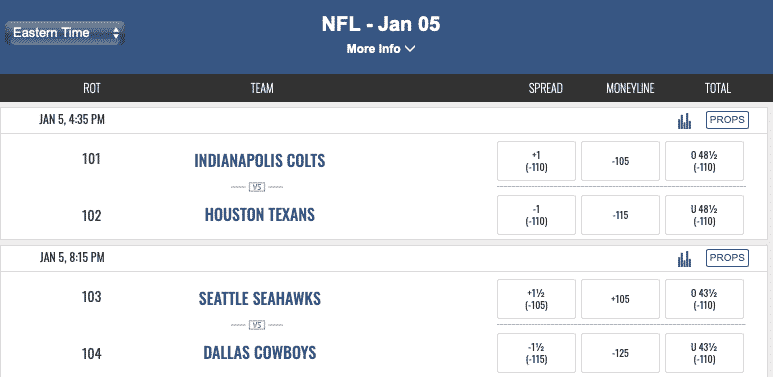Open the Dallas Cowboys team link
774x377 pixels.
(260, 353)
